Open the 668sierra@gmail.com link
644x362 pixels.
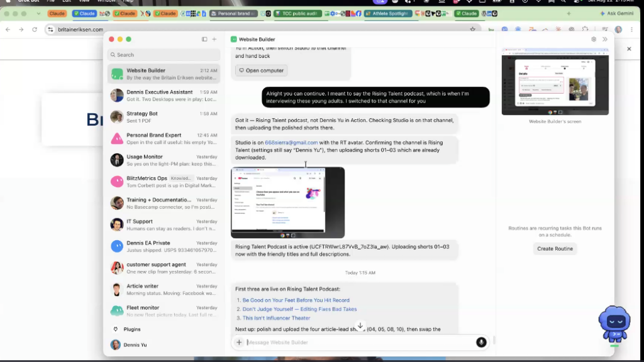[291, 143]
